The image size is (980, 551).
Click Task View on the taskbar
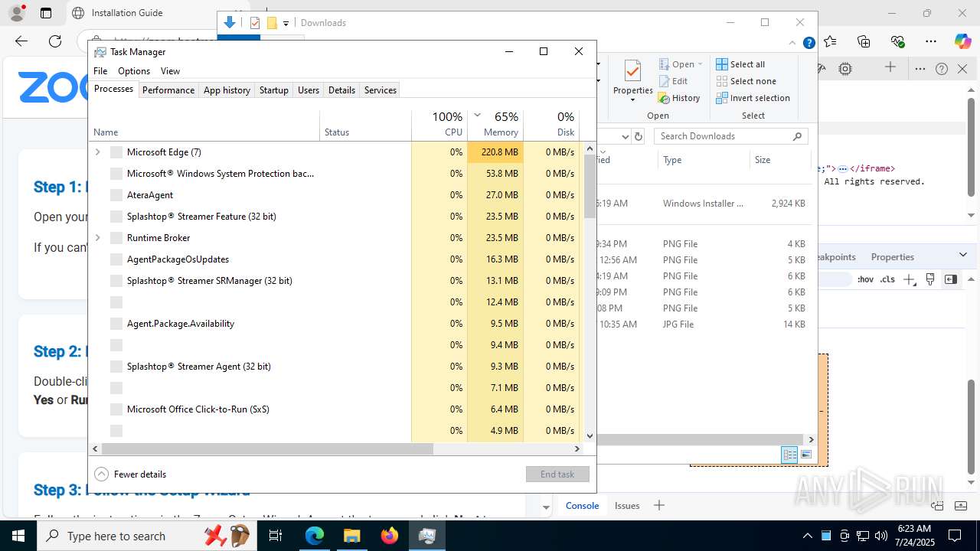[276, 536]
